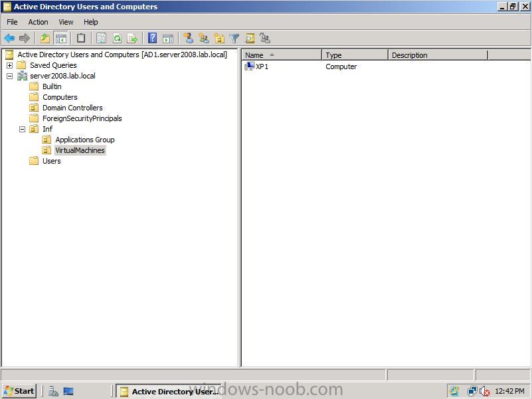Expand the Saved Queries node

(10, 65)
